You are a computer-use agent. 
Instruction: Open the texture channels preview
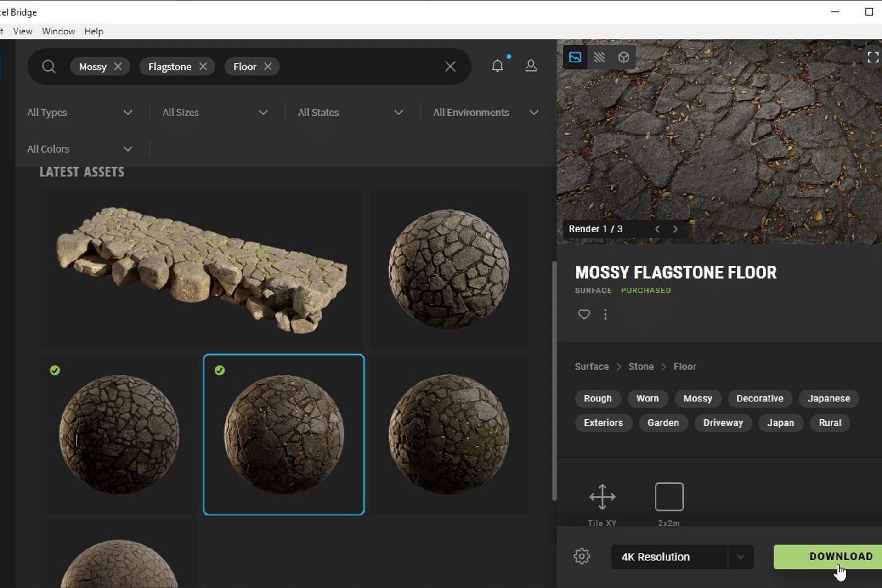tap(599, 57)
